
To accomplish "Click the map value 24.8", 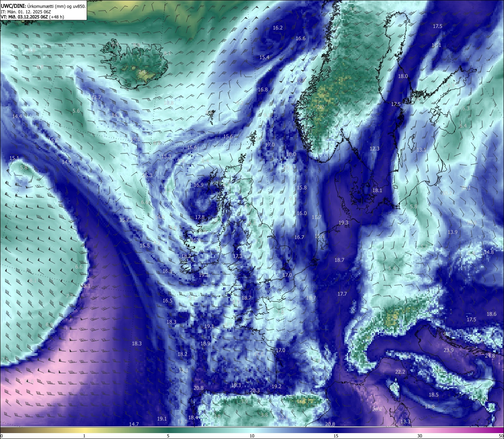I will 490,356.
